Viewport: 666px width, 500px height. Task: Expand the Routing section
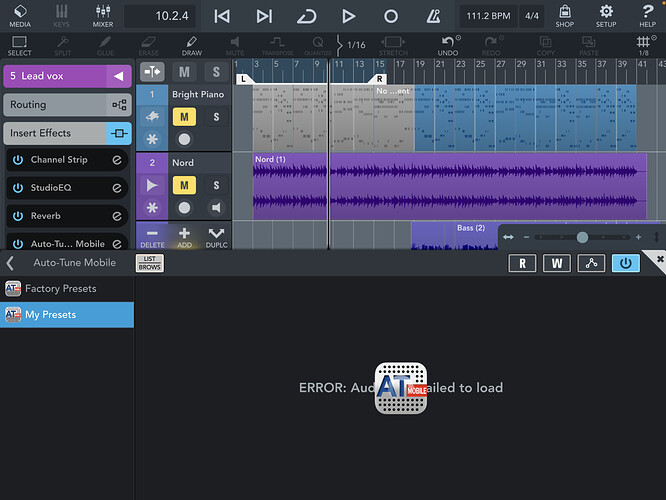click(x=68, y=105)
